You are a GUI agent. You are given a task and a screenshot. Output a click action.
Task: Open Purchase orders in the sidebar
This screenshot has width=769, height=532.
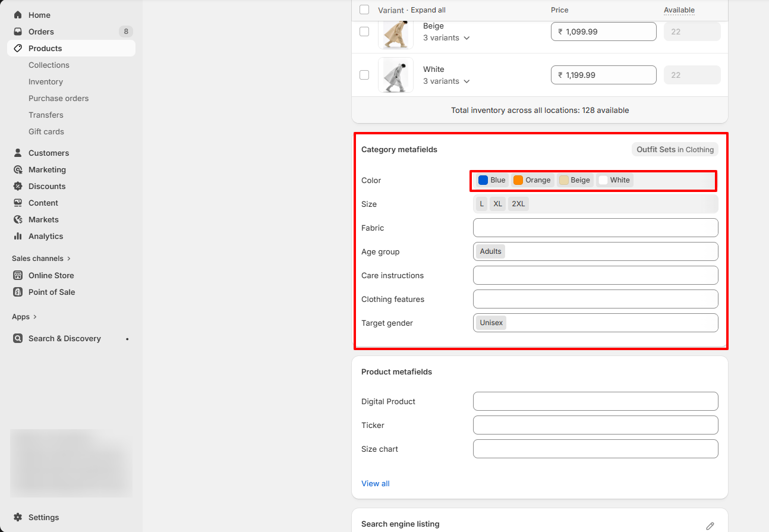click(58, 98)
